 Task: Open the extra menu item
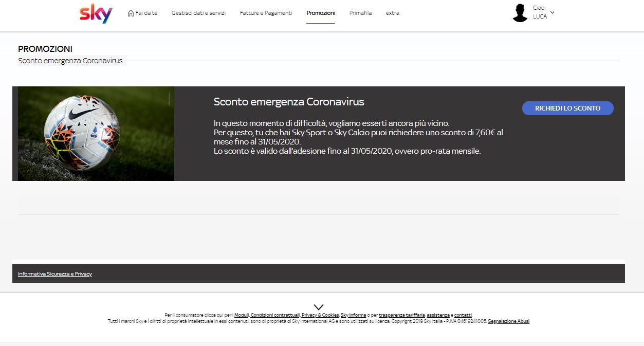click(x=393, y=13)
